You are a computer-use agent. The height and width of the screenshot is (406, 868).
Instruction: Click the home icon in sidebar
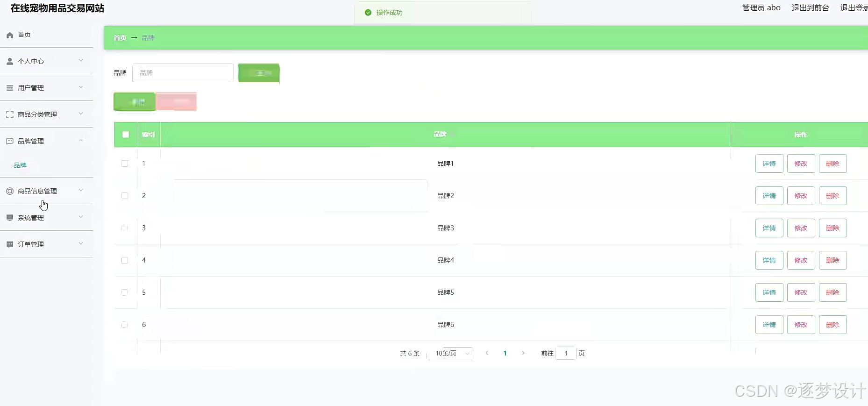pos(9,35)
